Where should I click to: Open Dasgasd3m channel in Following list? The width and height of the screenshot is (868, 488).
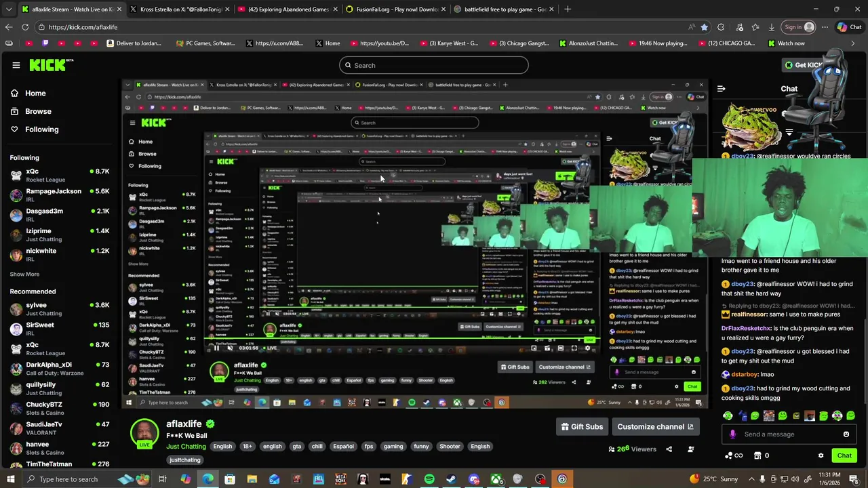(x=60, y=216)
